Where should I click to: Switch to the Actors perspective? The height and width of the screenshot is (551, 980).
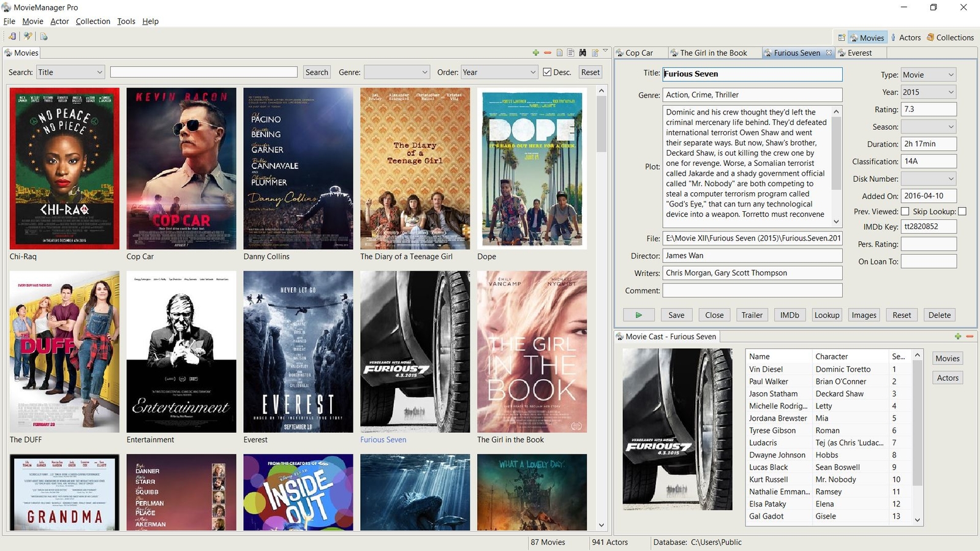[x=906, y=37]
